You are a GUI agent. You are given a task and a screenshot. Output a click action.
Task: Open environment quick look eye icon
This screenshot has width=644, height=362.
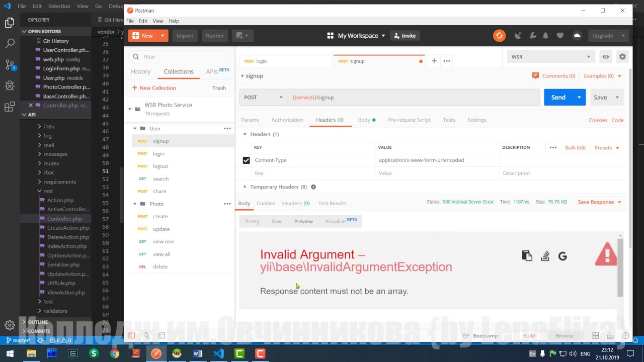click(606, 57)
